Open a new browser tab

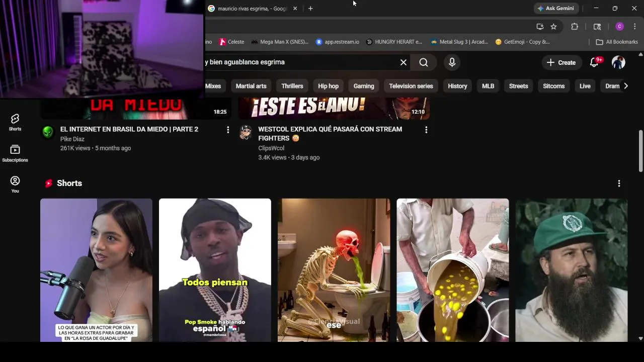coord(310,9)
